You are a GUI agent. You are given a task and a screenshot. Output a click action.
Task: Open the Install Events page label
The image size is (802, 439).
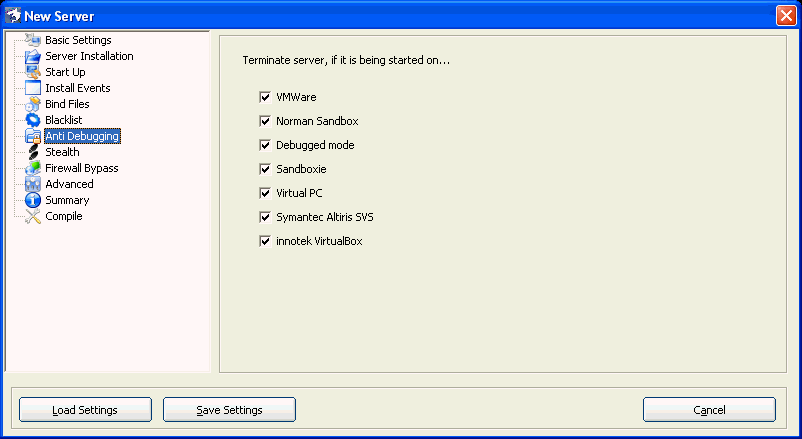click(77, 88)
